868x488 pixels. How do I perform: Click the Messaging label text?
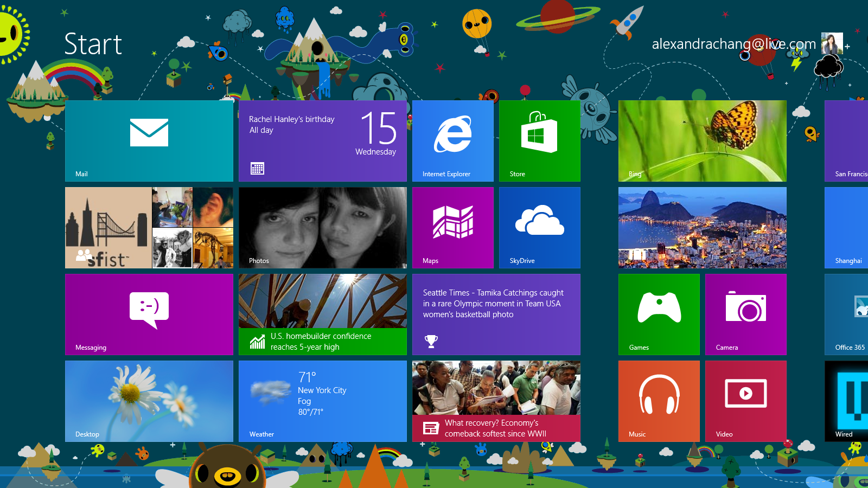[x=91, y=348]
